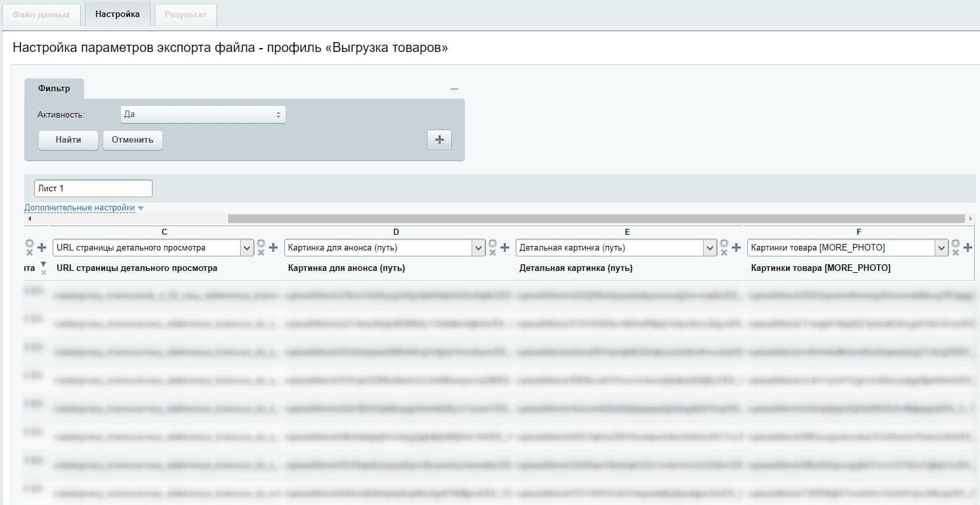Screen dimensions: 980x505
Task: Click the scrollbar right arrow
Action: coord(971,218)
